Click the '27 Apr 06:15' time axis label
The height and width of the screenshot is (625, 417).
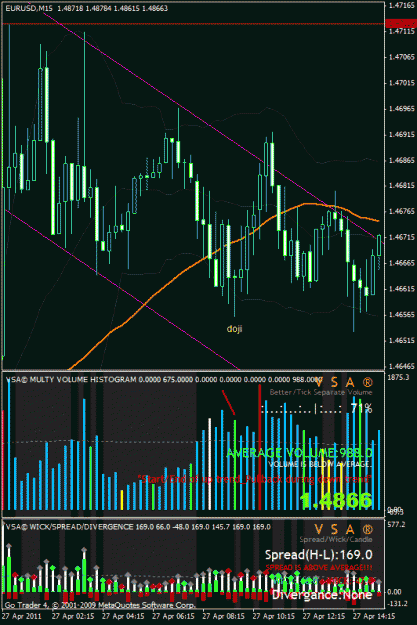173,616
